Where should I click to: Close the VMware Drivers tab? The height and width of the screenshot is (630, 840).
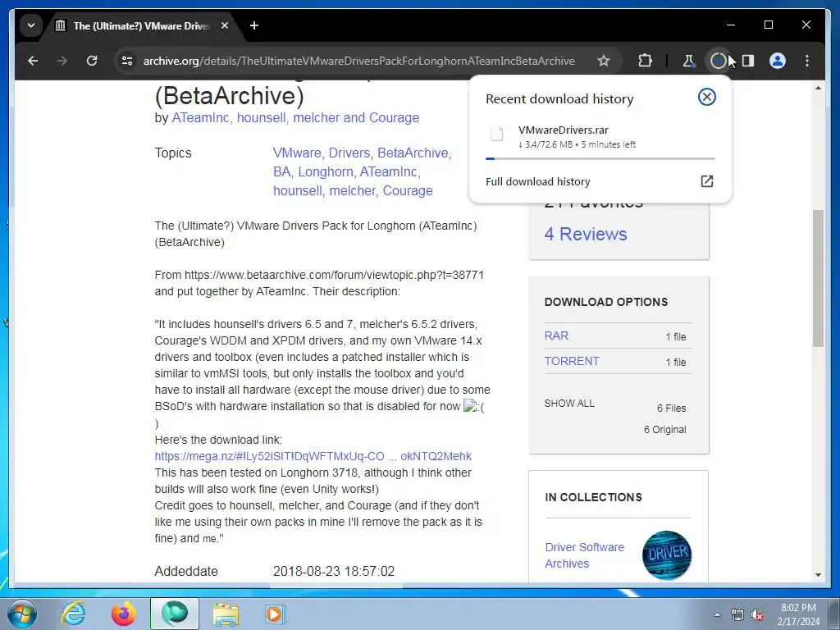click(225, 25)
